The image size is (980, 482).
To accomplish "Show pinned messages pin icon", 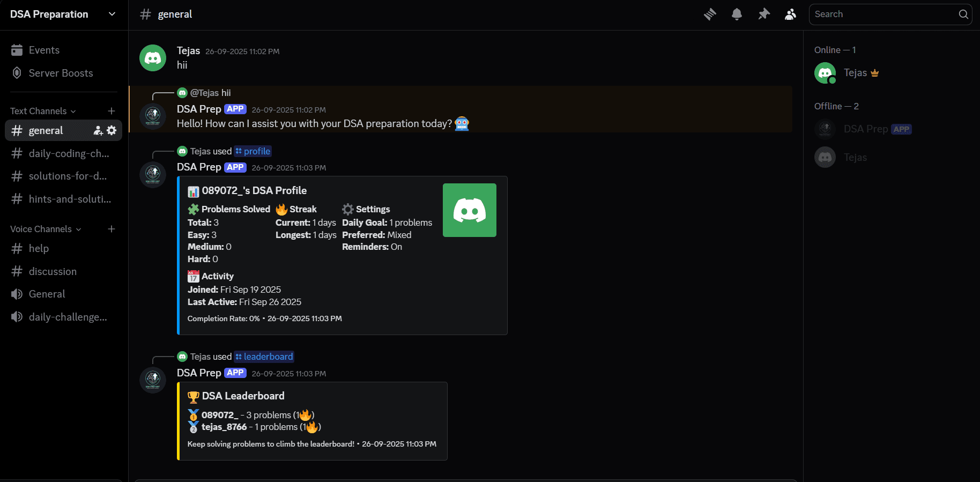I will point(763,14).
